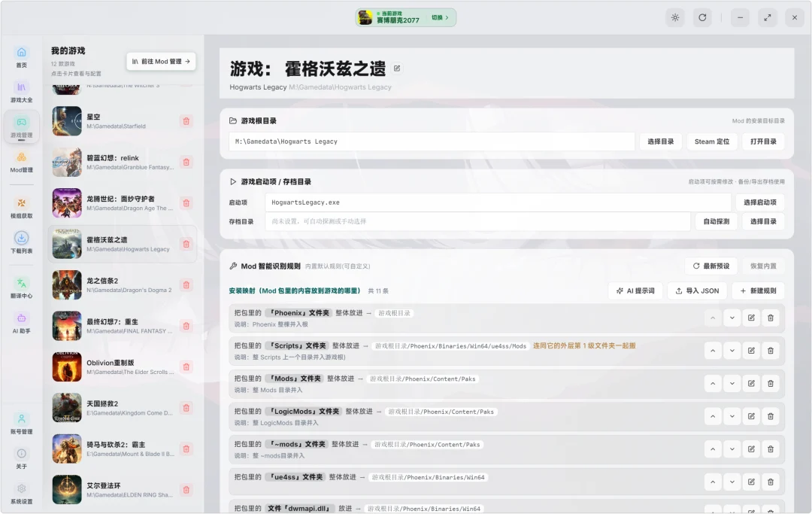This screenshot has height=514, width=812.
Task: Move the Phoenix rule down
Action: tap(732, 318)
